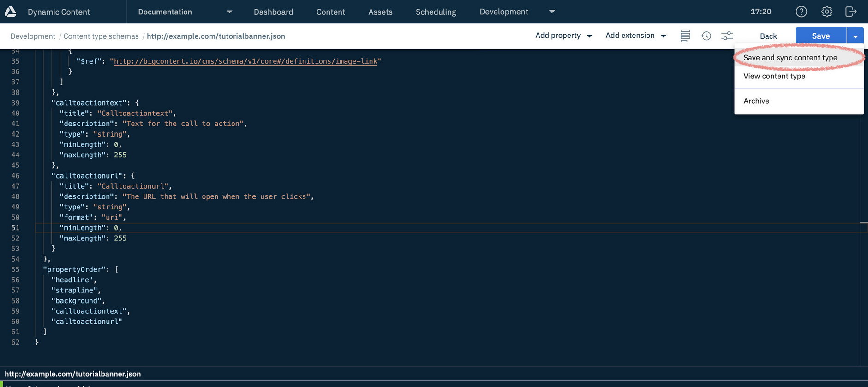Open the settings gear icon
Image resolution: width=868 pixels, height=387 pixels.
(x=826, y=12)
